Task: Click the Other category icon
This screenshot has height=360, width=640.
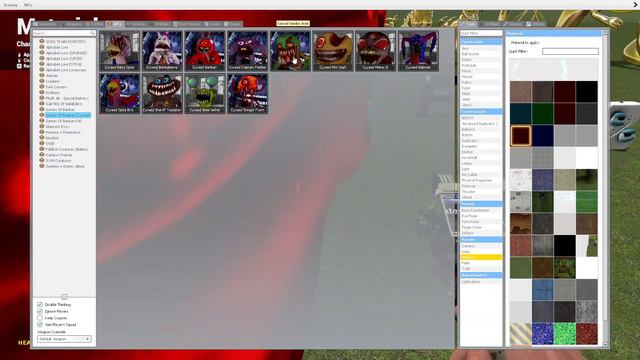Action: [x=42, y=144]
